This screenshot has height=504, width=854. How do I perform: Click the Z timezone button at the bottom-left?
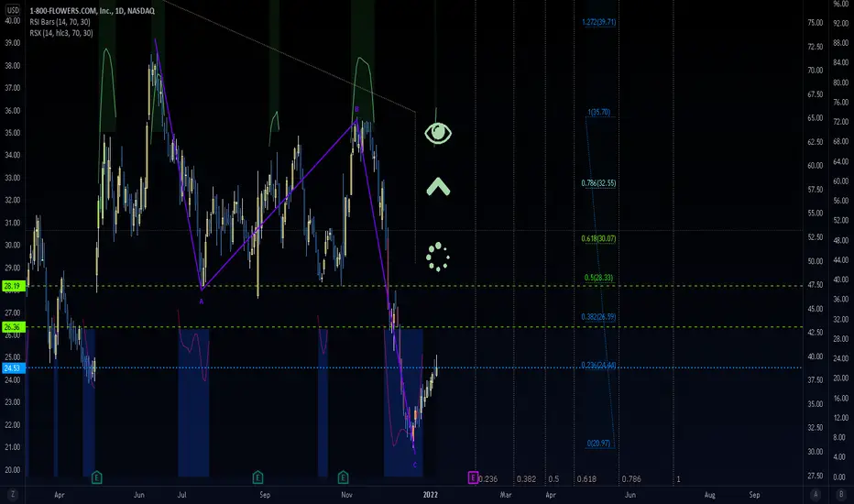click(x=13, y=495)
